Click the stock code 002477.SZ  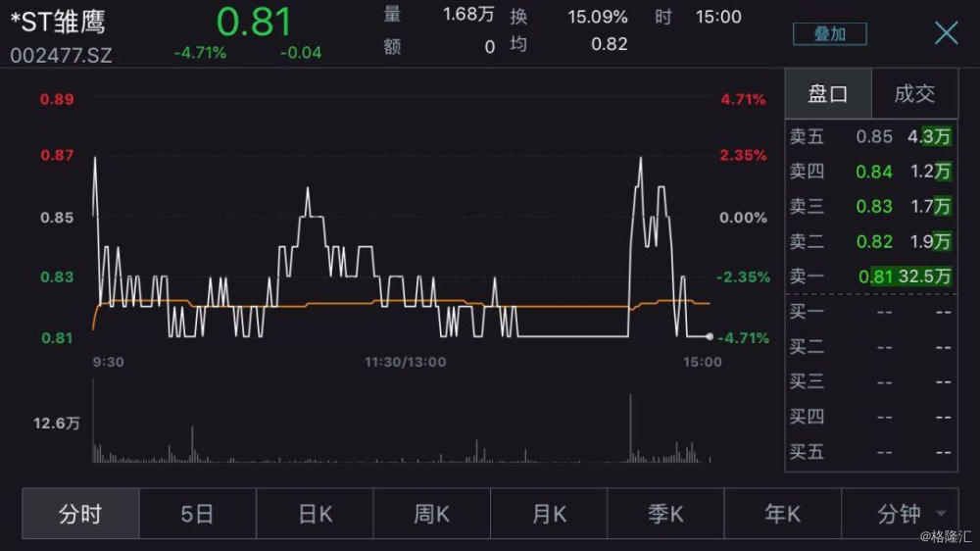(x=61, y=56)
